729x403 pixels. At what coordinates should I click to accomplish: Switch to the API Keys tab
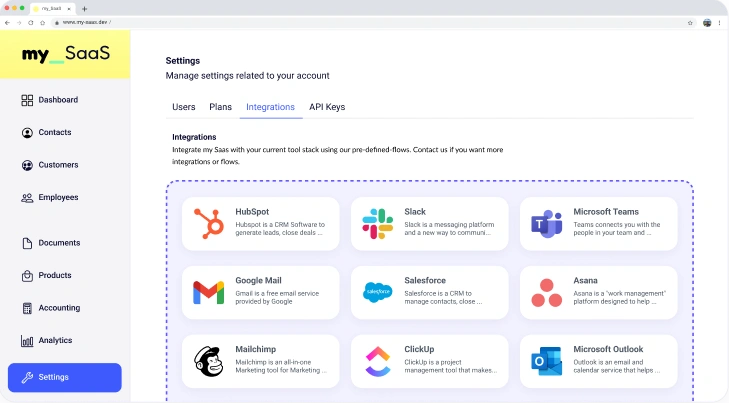[x=327, y=107]
